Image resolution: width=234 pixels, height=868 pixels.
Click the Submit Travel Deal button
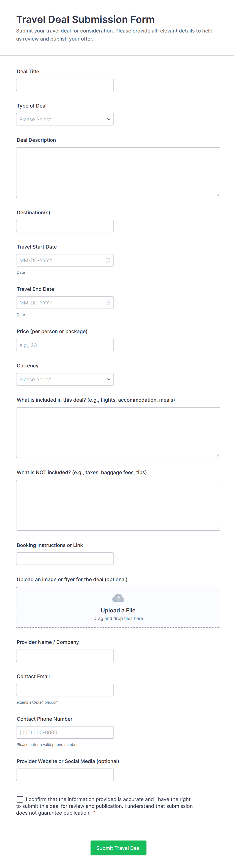118,848
